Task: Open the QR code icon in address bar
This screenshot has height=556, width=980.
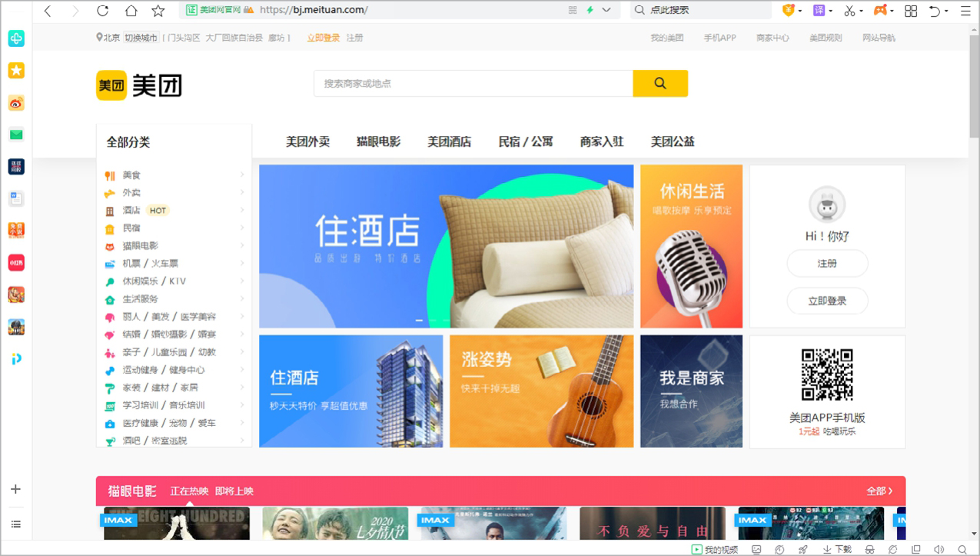Action: pos(573,11)
